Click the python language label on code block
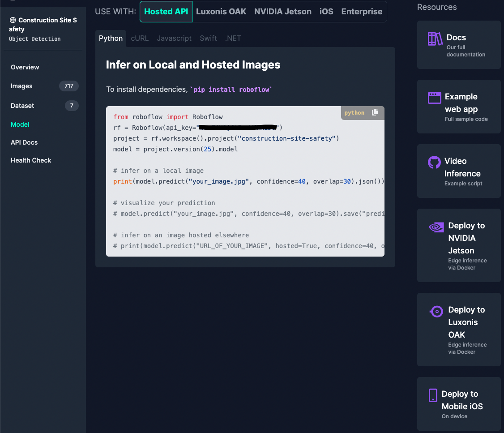504x433 pixels. click(x=354, y=113)
